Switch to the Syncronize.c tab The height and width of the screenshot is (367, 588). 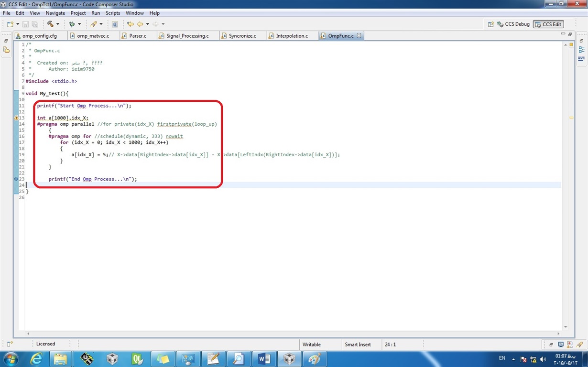[x=242, y=36]
